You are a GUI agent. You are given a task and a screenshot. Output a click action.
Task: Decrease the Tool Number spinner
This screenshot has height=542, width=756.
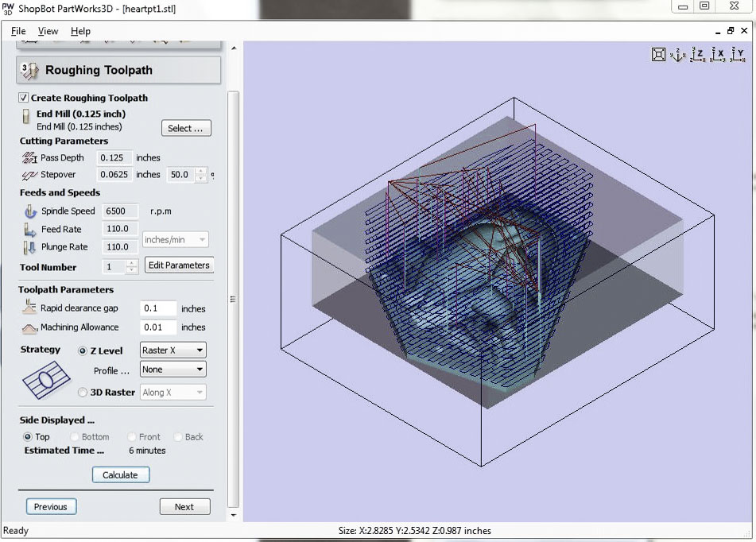pos(131,270)
